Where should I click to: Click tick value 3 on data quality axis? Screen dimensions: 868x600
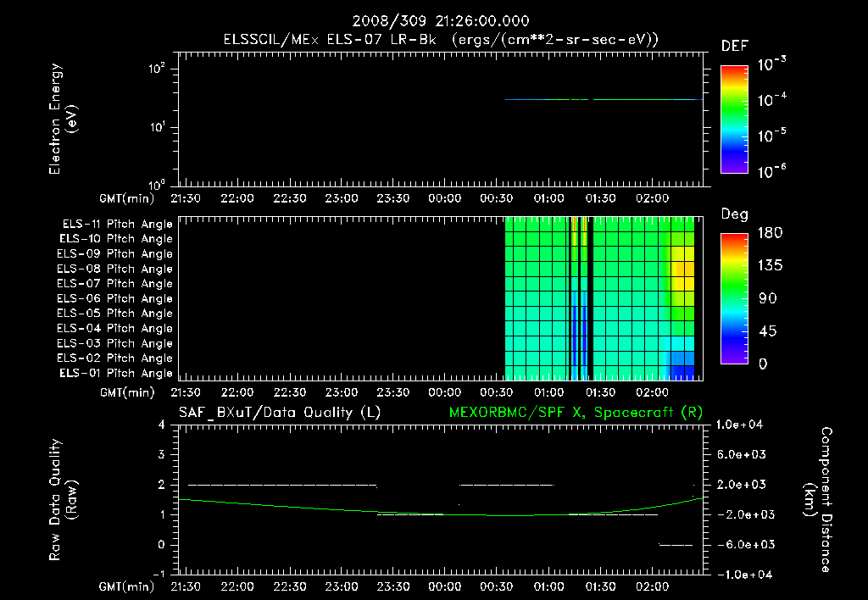point(161,454)
